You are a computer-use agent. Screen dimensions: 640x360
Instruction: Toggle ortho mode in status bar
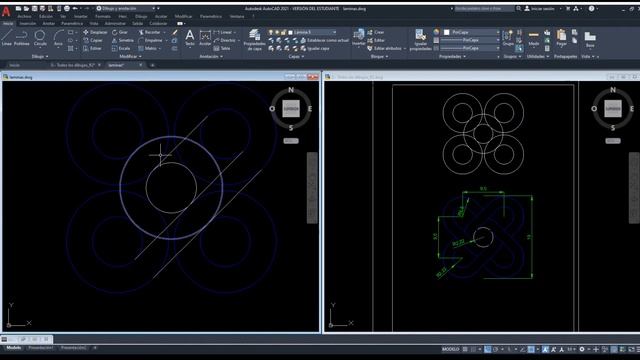(488, 349)
